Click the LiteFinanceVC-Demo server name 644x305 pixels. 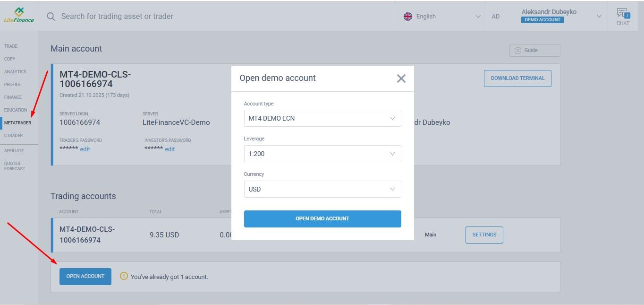coord(176,122)
